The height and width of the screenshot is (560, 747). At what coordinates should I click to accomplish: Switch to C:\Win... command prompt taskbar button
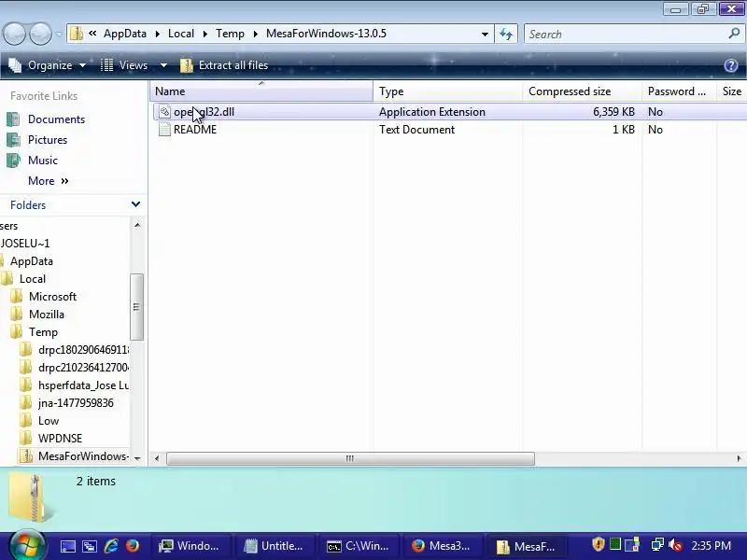coord(359,546)
